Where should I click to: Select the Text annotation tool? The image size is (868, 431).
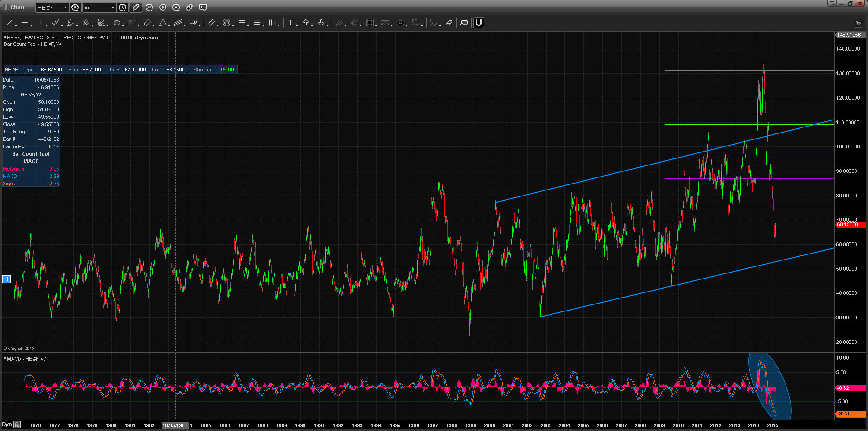click(x=291, y=23)
